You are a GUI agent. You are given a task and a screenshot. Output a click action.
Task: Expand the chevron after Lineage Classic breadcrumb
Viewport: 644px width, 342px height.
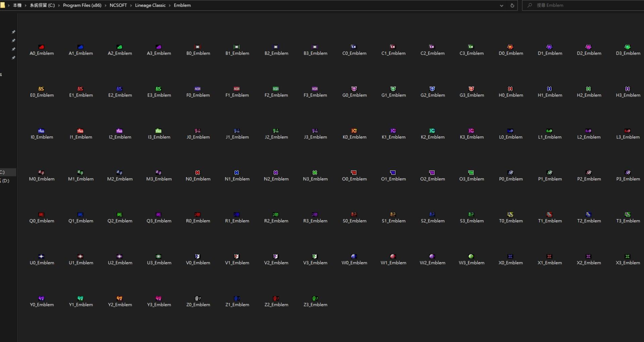pos(170,5)
